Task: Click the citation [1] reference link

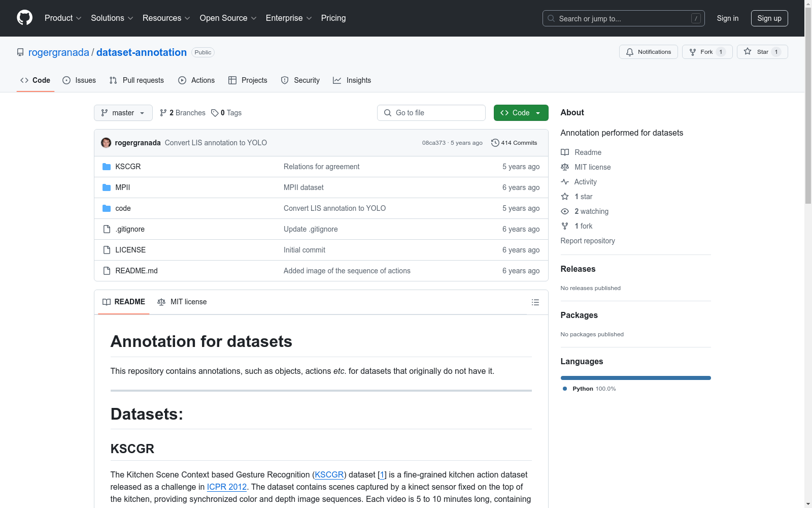Action: [x=382, y=474]
